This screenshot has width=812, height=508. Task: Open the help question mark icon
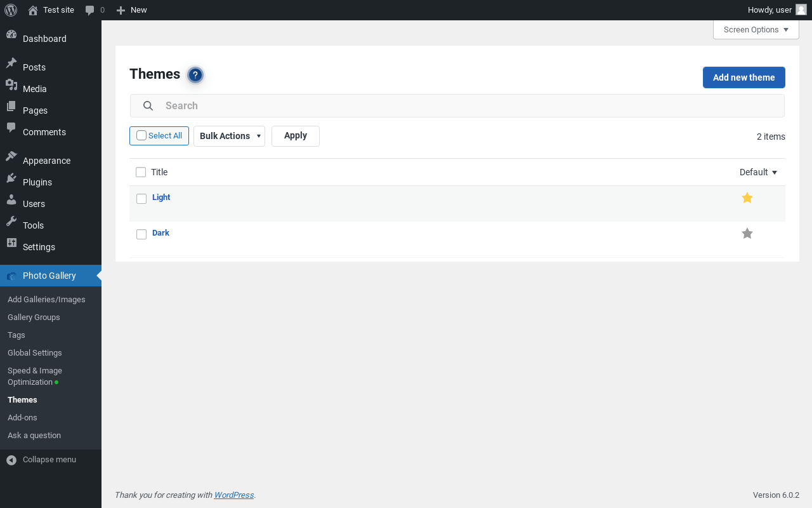click(x=195, y=75)
